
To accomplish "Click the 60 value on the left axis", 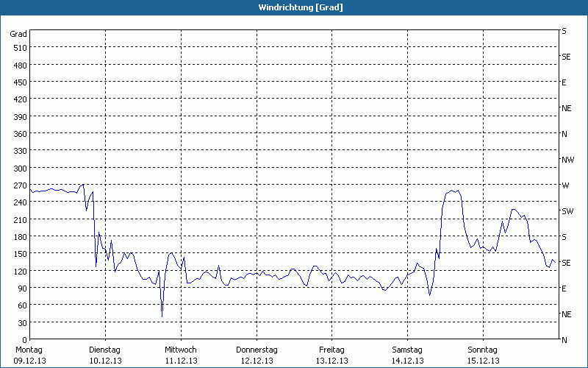I will pos(23,305).
